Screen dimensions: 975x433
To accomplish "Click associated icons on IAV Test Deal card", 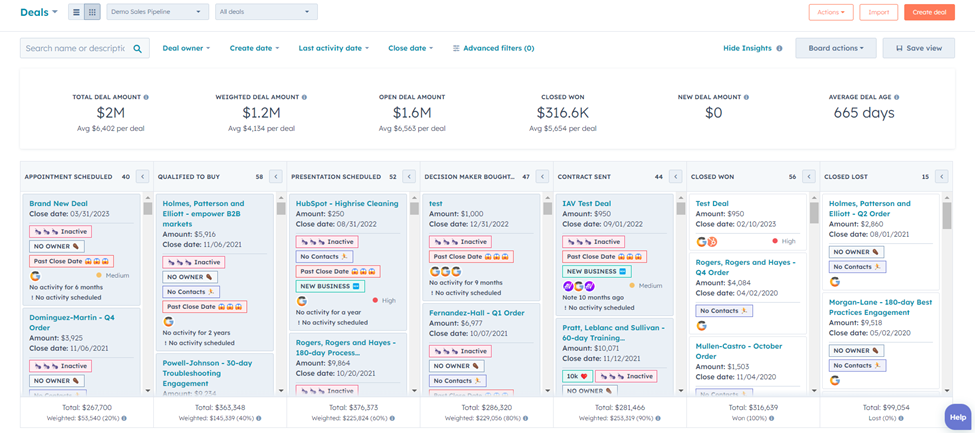I will 578,286.
